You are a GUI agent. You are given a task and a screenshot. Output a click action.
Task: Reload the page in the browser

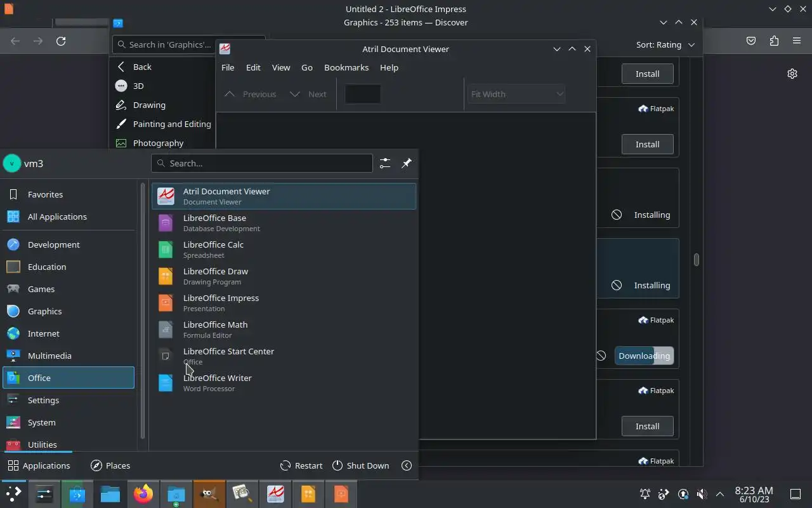tap(61, 41)
